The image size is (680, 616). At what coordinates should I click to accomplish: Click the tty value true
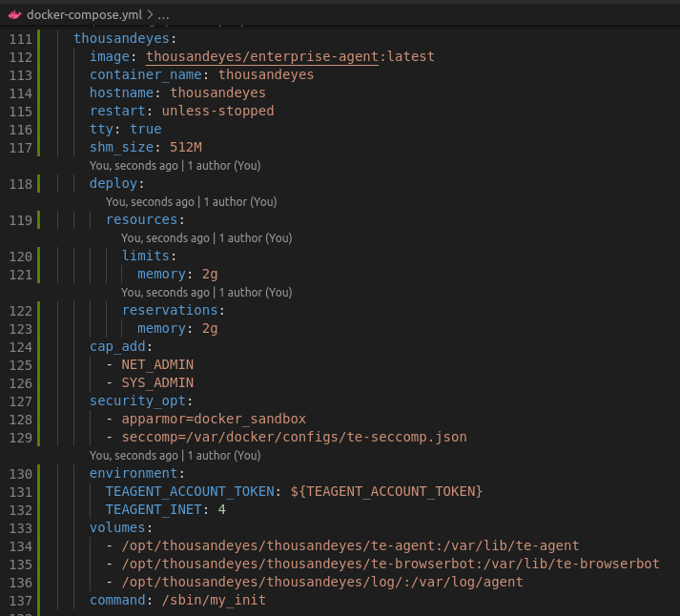pos(146,130)
